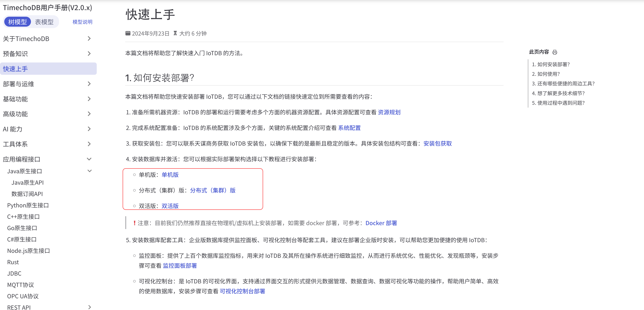
Task: Switch to 树模型 toggle option
Action: [17, 22]
